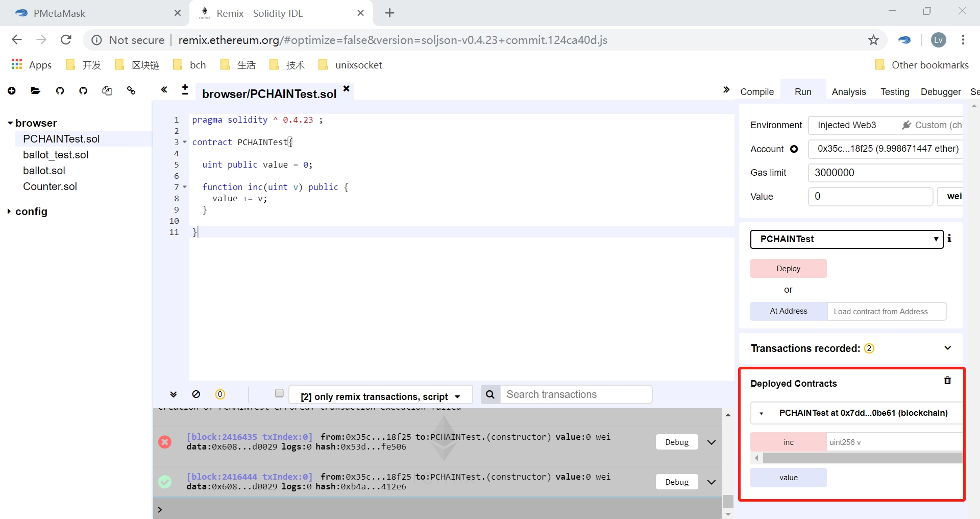Click the copy files to another instance icon
980x519 pixels.
pos(107,91)
